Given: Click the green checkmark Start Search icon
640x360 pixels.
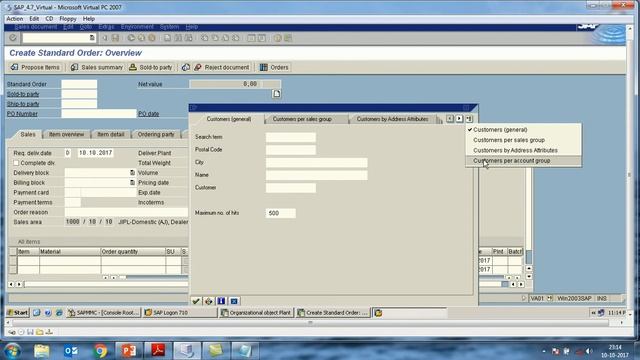Looking at the screenshot, I should point(196,301).
